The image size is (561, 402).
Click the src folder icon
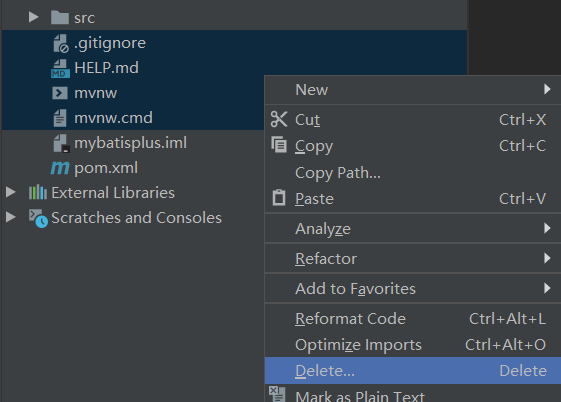point(60,18)
